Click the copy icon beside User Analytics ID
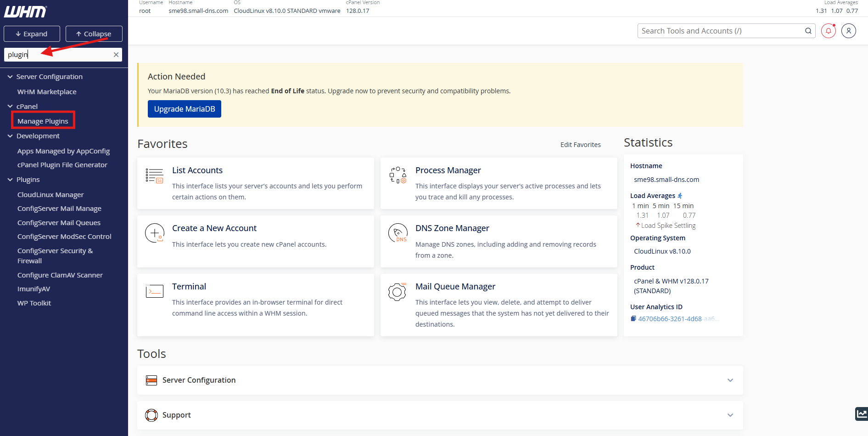 [633, 318]
